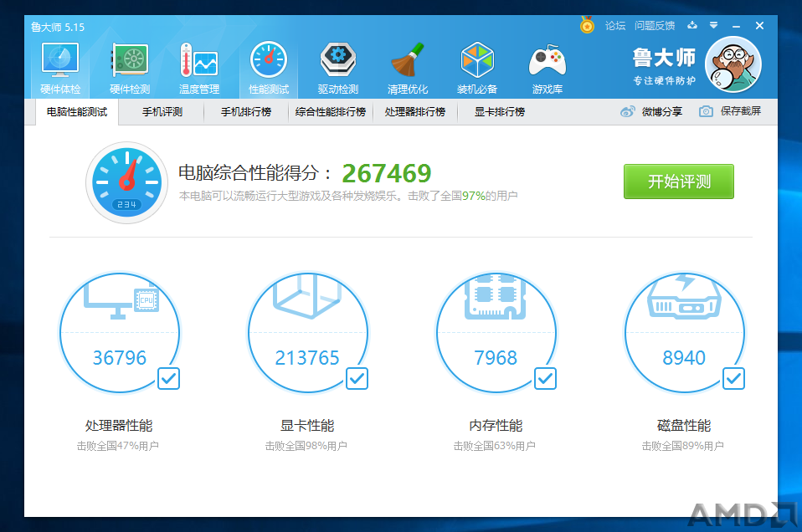Click 处理器性能 label
Screen dimensions: 802x532
click(x=119, y=425)
